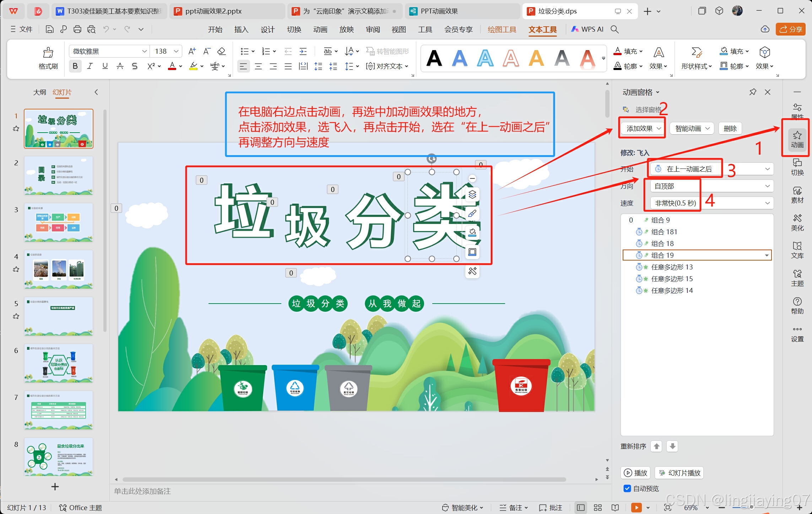Click the Format Painter (格式刷) icon
The height and width of the screenshot is (514, 812).
click(x=48, y=53)
